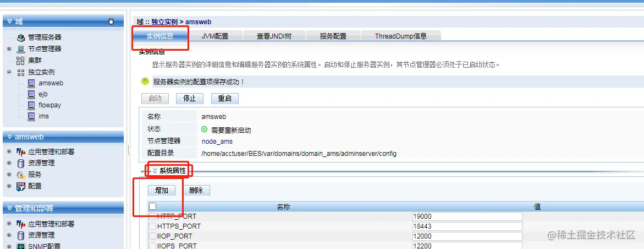Click the 增加 button
644x249 pixels.
pos(161,191)
